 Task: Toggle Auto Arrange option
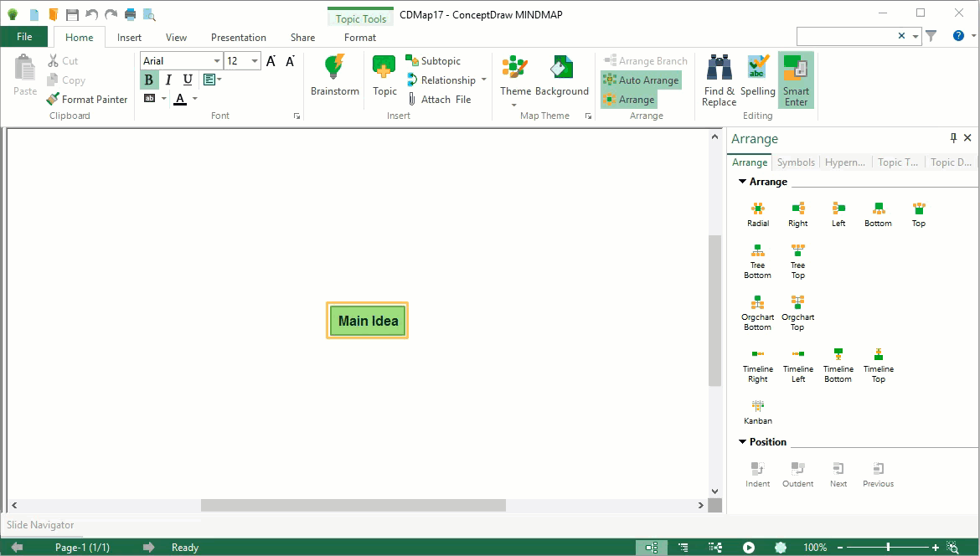641,80
